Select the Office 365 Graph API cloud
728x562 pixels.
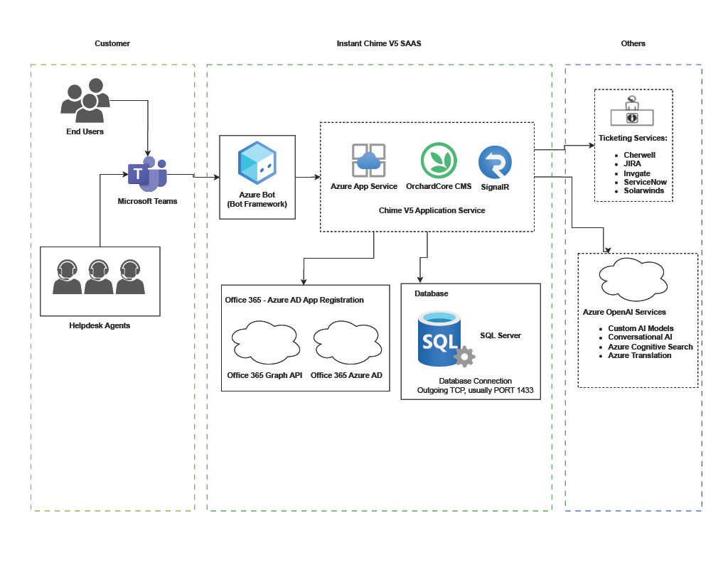pyautogui.click(x=265, y=341)
